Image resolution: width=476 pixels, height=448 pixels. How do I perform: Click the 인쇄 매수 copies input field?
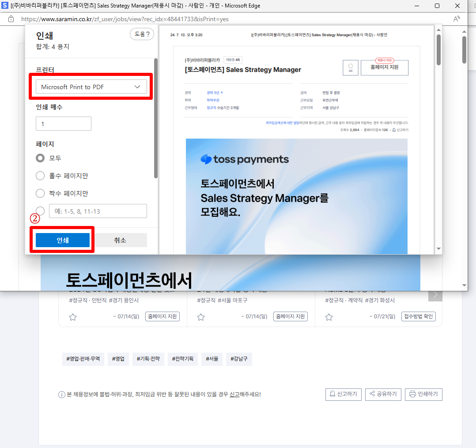[64, 124]
